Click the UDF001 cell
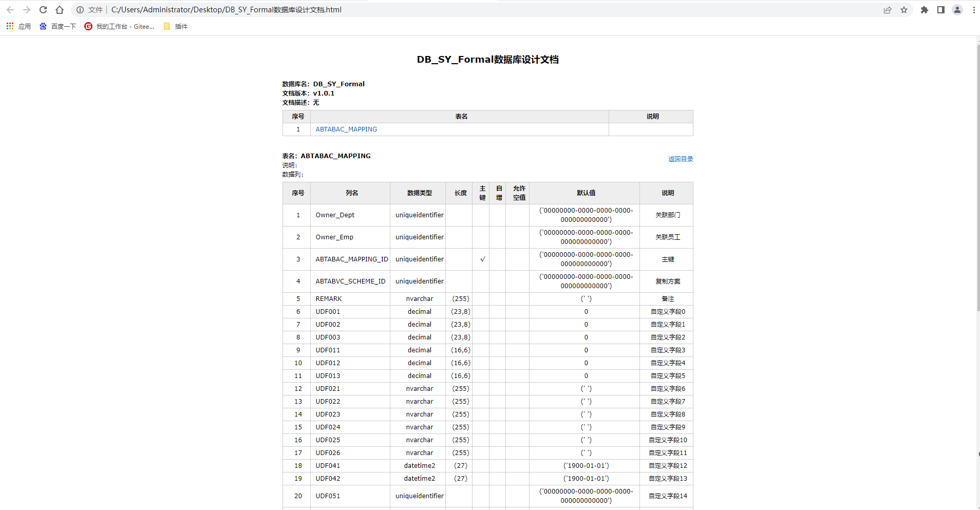The width and height of the screenshot is (980, 510). [x=350, y=312]
